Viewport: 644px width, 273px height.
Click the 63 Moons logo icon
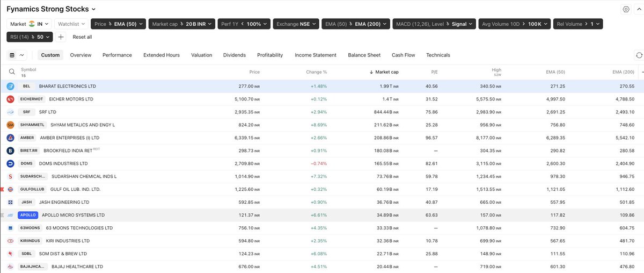[10, 228]
